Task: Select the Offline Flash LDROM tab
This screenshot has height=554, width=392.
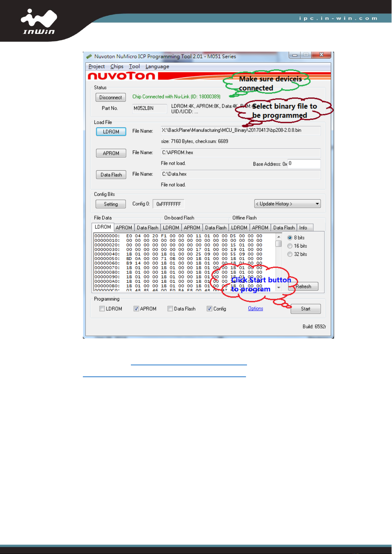Action: coord(239,228)
